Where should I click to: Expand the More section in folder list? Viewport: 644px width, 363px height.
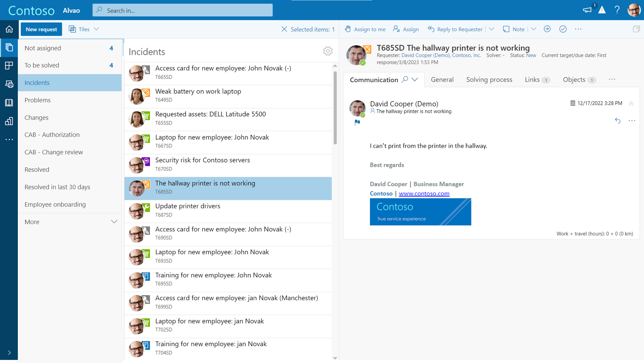tap(114, 221)
